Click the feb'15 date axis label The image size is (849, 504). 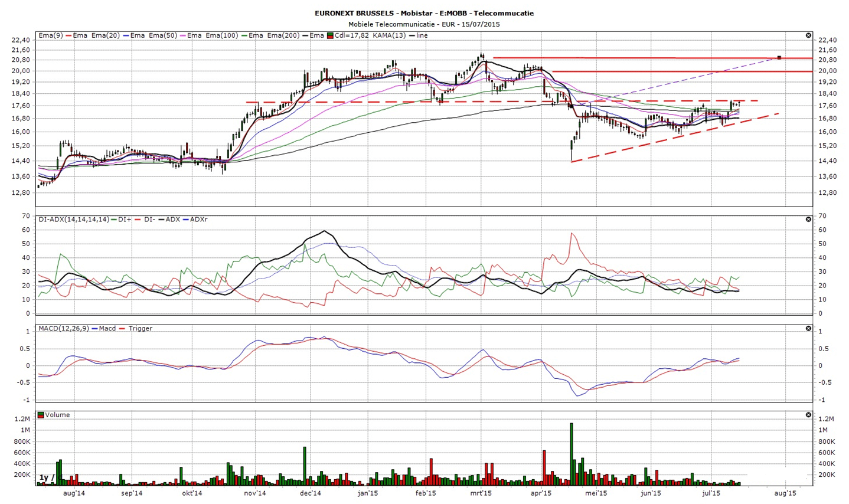coord(426,493)
